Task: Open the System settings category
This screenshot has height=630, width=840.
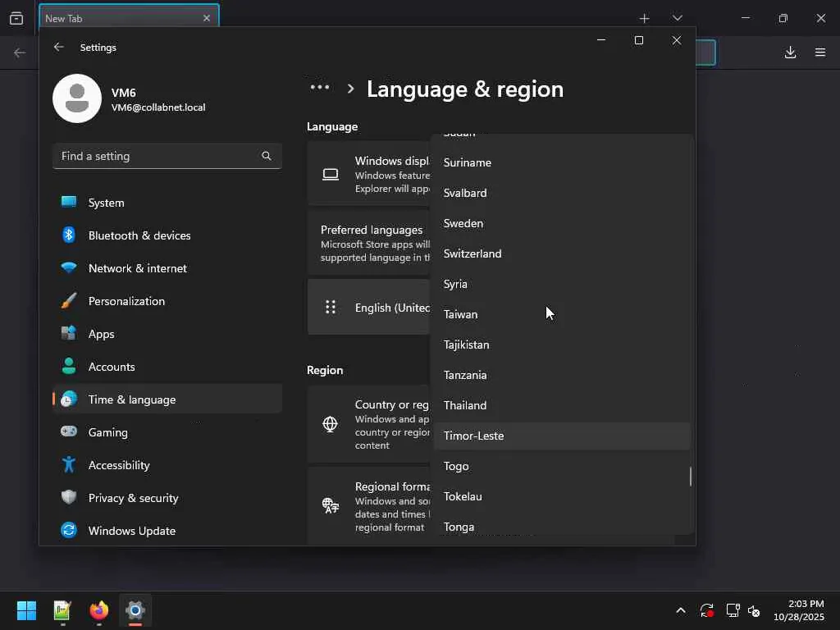Action: [x=167, y=203]
